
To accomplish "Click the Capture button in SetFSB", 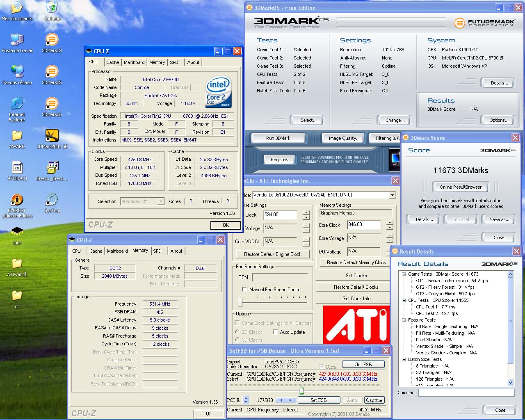I will pos(374,400).
